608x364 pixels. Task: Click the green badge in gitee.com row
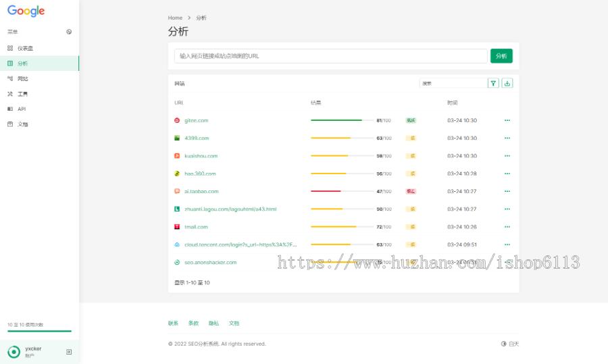(x=411, y=121)
